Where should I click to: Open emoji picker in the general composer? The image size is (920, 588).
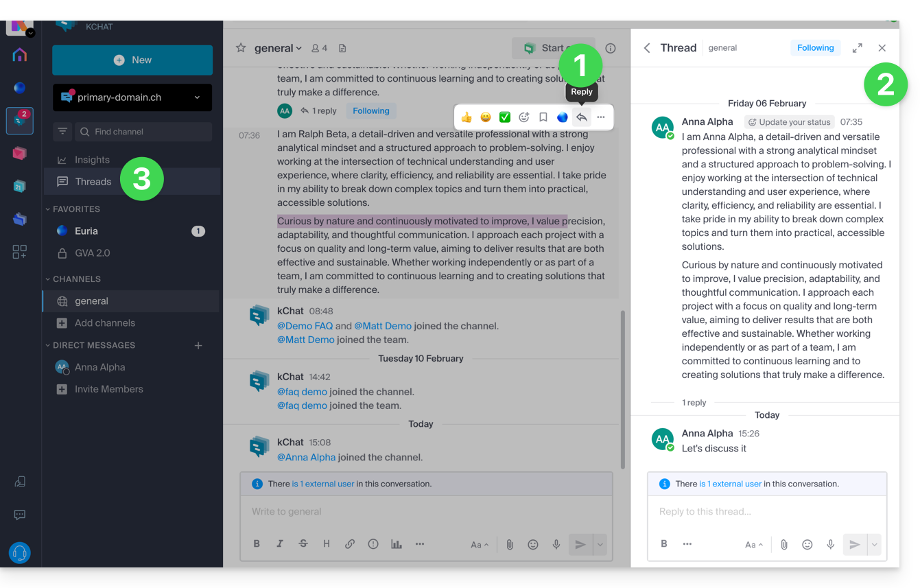[533, 545]
